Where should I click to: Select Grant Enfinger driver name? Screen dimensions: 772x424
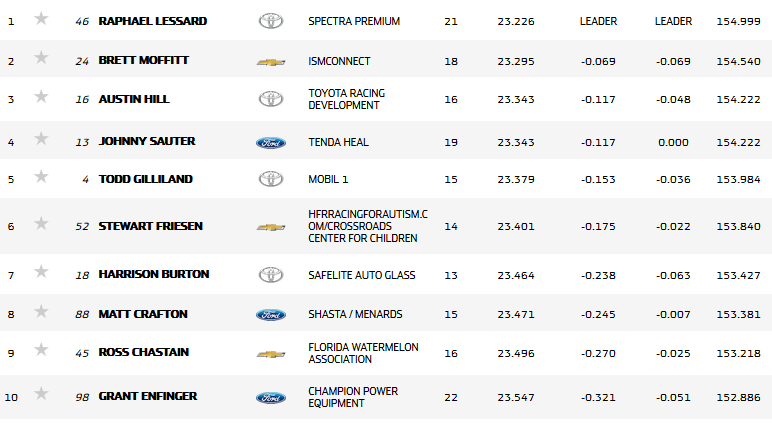coord(148,396)
